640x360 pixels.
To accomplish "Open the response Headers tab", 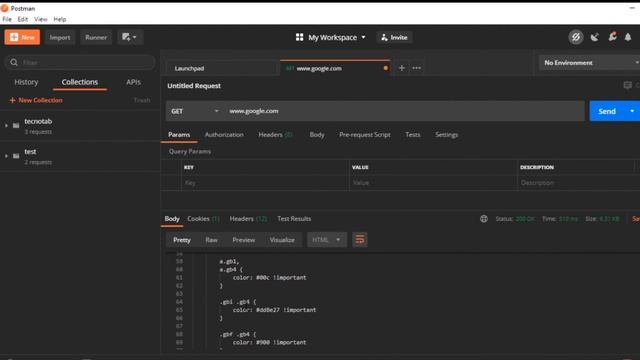I will [248, 219].
